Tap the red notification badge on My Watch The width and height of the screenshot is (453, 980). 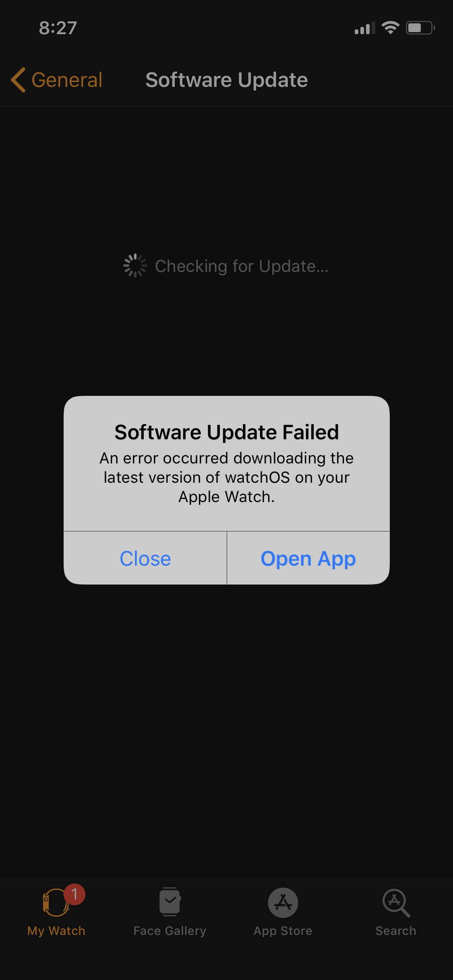(x=74, y=894)
